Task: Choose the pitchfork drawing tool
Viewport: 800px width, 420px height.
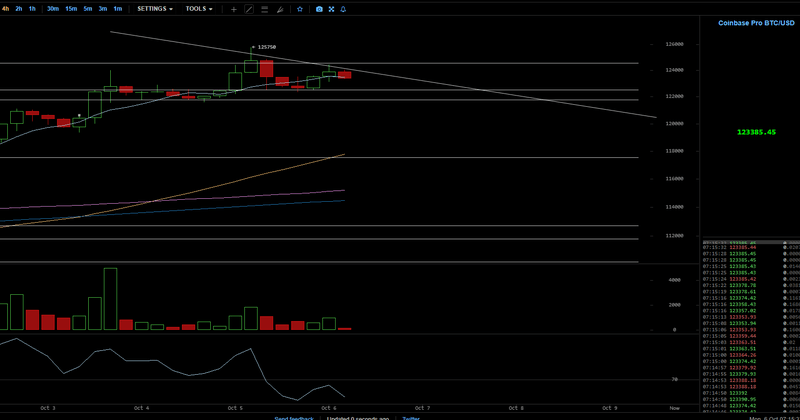Action: click(280, 9)
